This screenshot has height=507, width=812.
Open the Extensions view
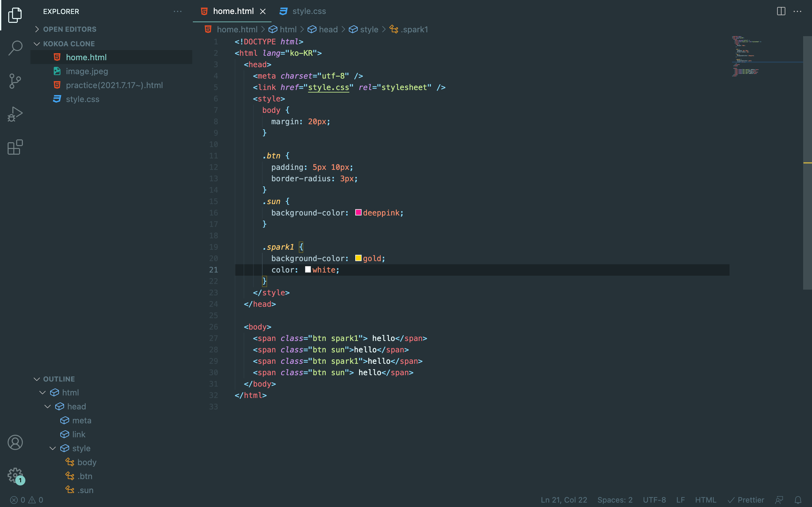point(15,147)
